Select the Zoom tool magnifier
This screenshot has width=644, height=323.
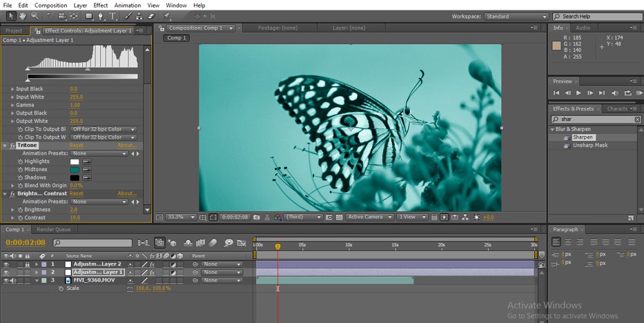click(35, 16)
